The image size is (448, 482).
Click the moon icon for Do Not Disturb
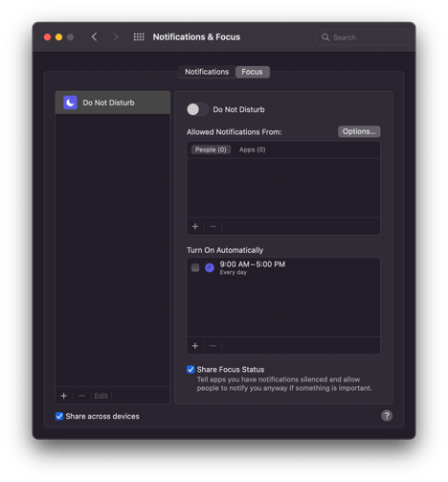click(x=70, y=103)
